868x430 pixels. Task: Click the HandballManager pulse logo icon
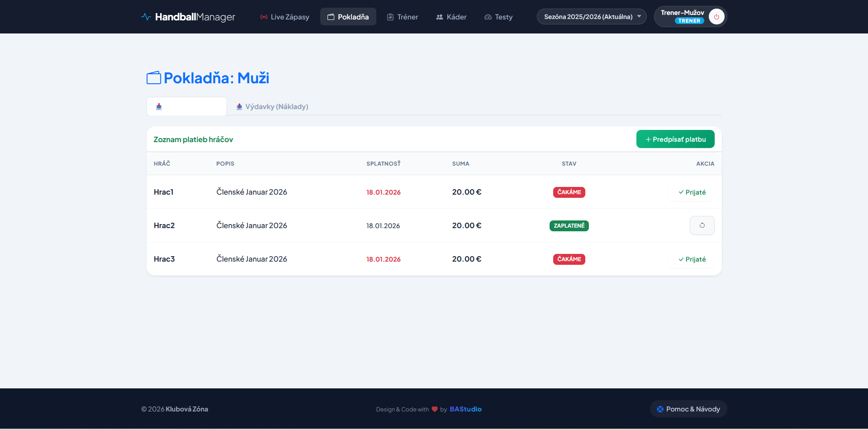click(x=146, y=17)
